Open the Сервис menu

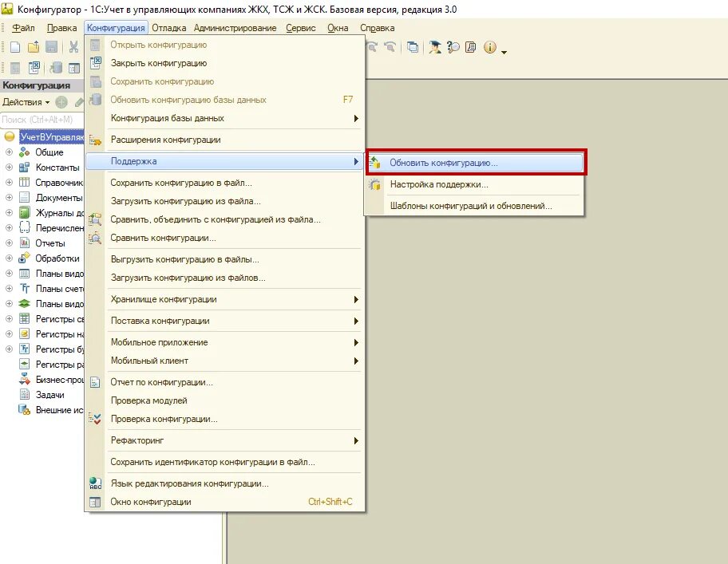[x=300, y=28]
